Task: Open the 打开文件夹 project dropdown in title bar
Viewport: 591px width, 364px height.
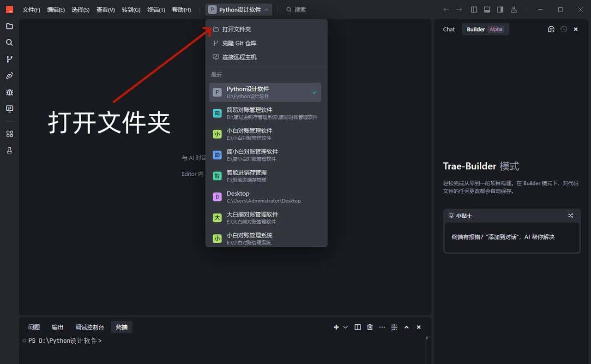Action: [238, 9]
